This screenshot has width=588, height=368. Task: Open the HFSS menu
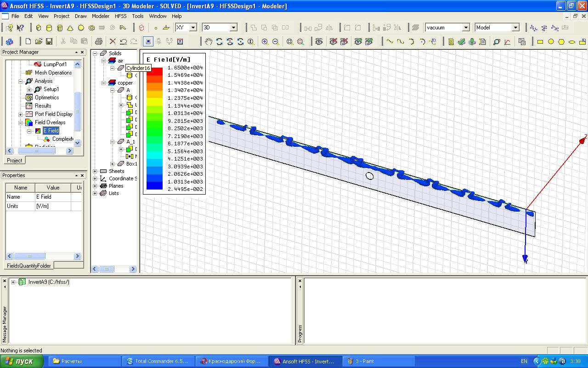click(120, 16)
